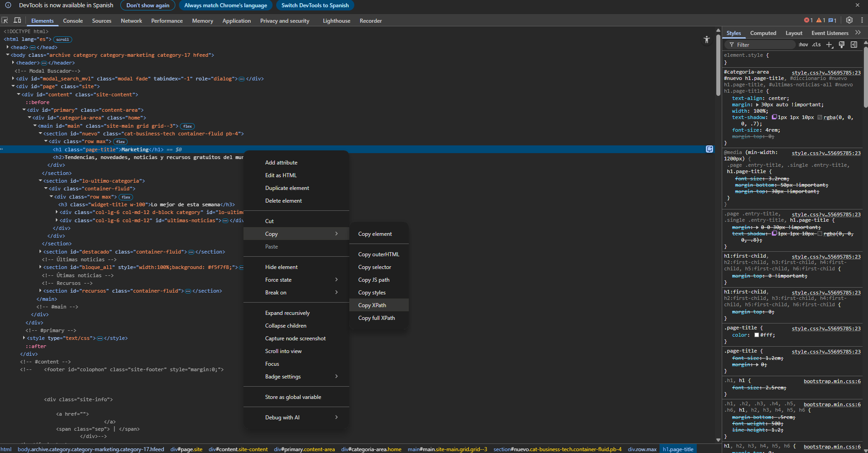Screen dimensions: 868x453
Task: Click the new style rule plus icon
Action: [829, 45]
